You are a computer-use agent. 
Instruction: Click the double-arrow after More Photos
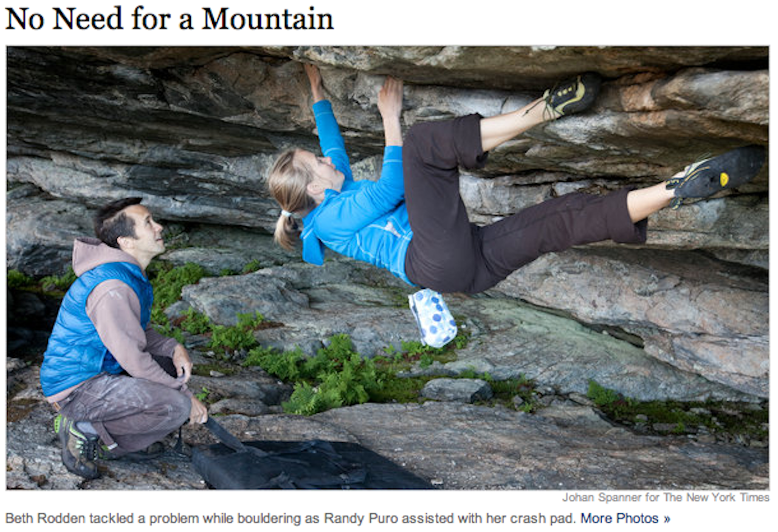point(667,519)
